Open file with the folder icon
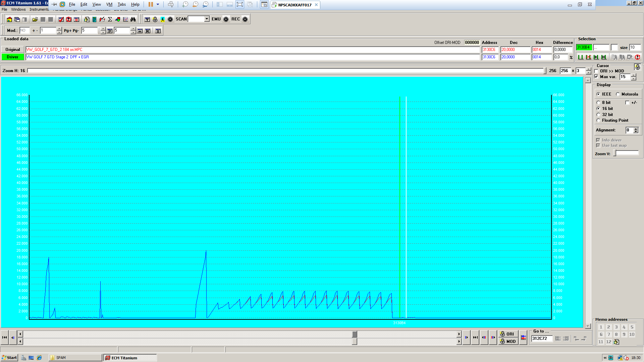Screen dimensions: 644x362 coord(35,19)
